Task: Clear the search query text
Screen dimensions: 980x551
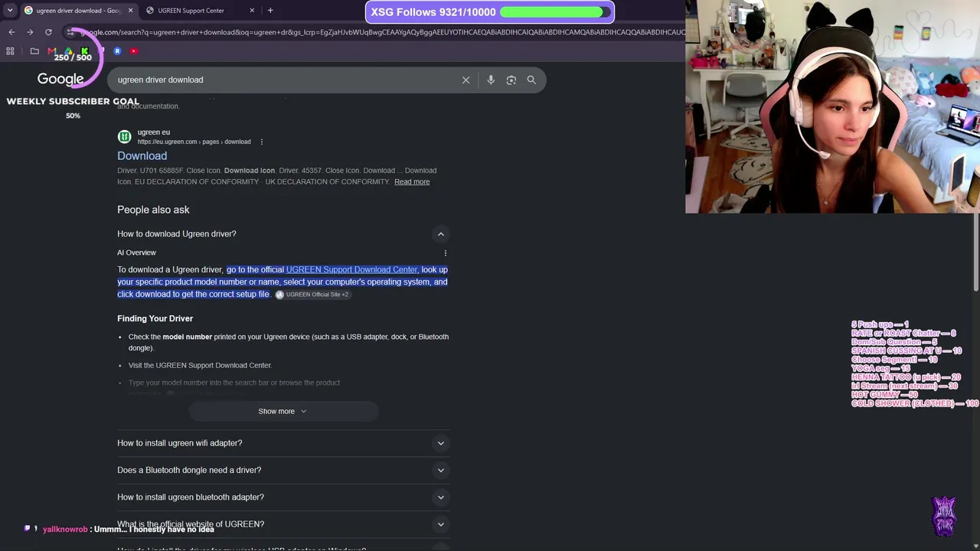Action: point(465,80)
